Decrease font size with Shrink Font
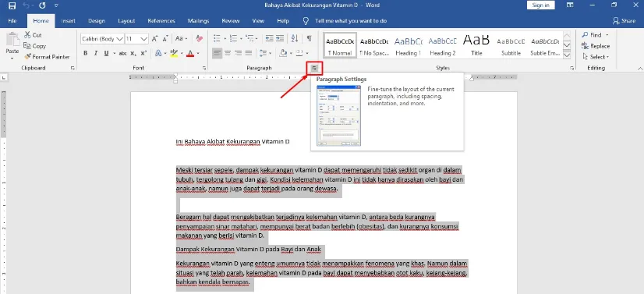This screenshot has width=644, height=294. coord(165,38)
